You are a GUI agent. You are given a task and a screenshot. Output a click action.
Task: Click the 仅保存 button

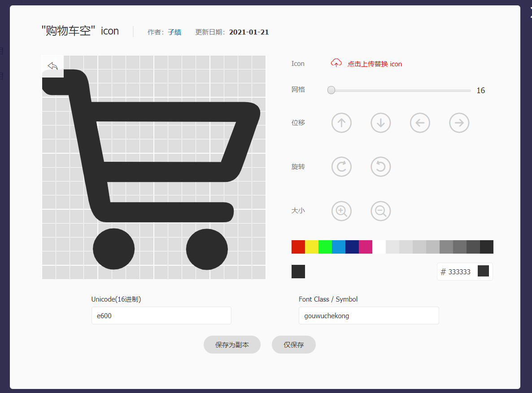pyautogui.click(x=294, y=345)
